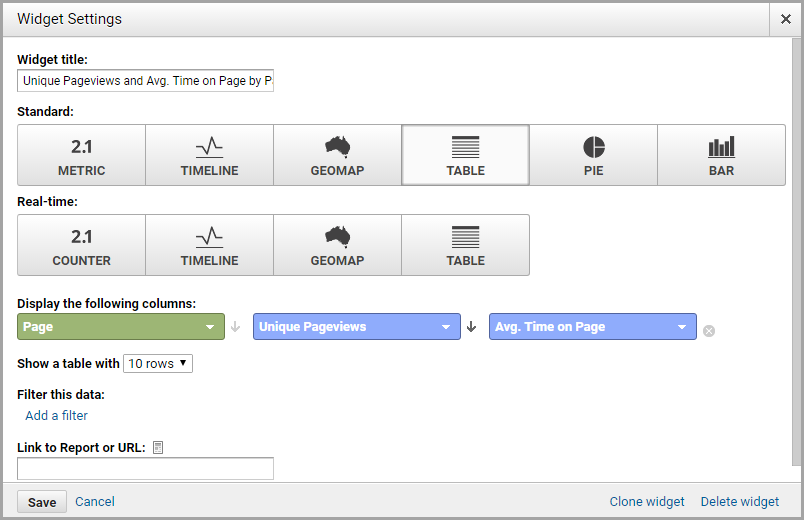Change the 10 rows table size dropdown

158,364
